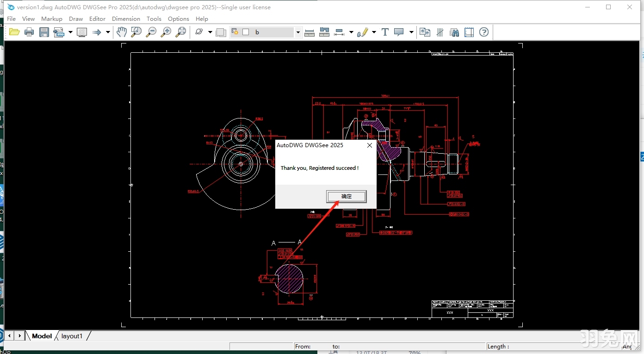Click the Print icon
This screenshot has height=354, width=644.
29,32
